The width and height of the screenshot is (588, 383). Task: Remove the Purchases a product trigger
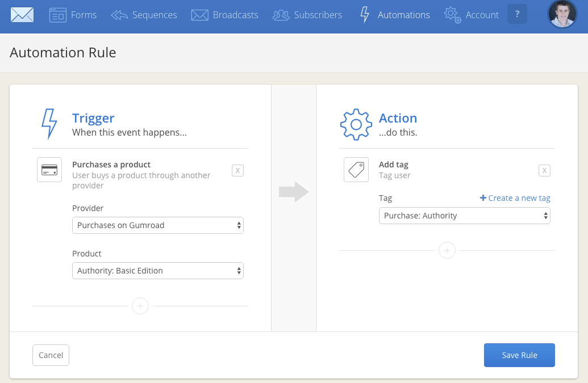click(237, 170)
